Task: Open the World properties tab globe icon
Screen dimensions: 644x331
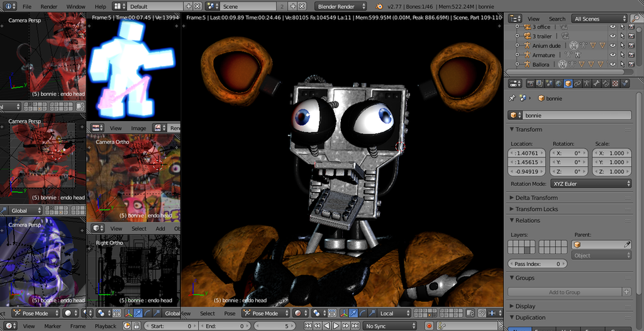Action: pos(558,84)
